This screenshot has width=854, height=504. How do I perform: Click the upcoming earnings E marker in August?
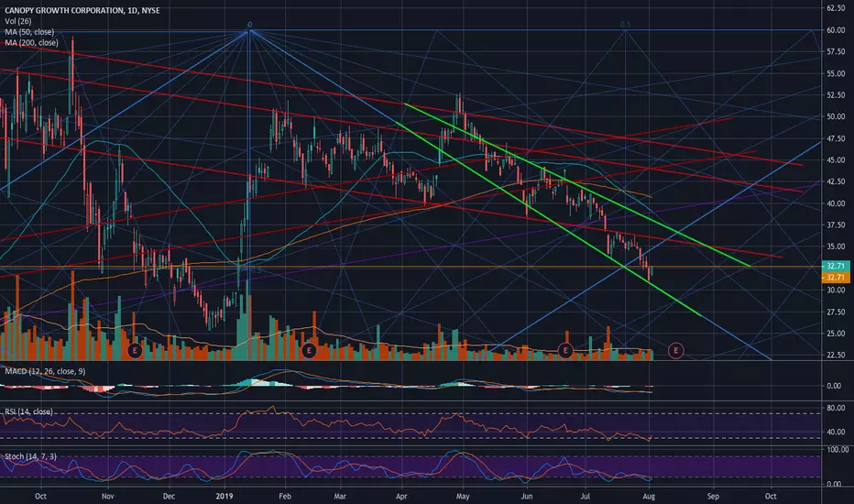[676, 350]
